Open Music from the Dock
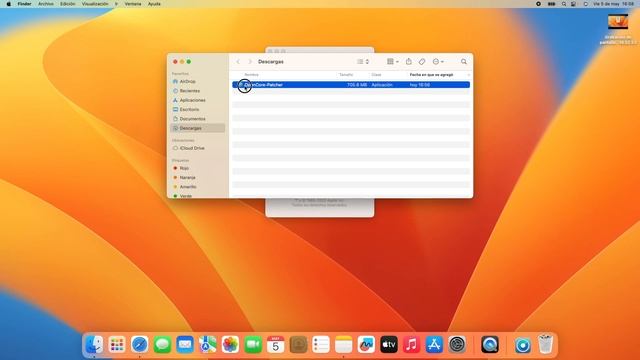Viewport: 640px width, 360px height. (x=411, y=345)
